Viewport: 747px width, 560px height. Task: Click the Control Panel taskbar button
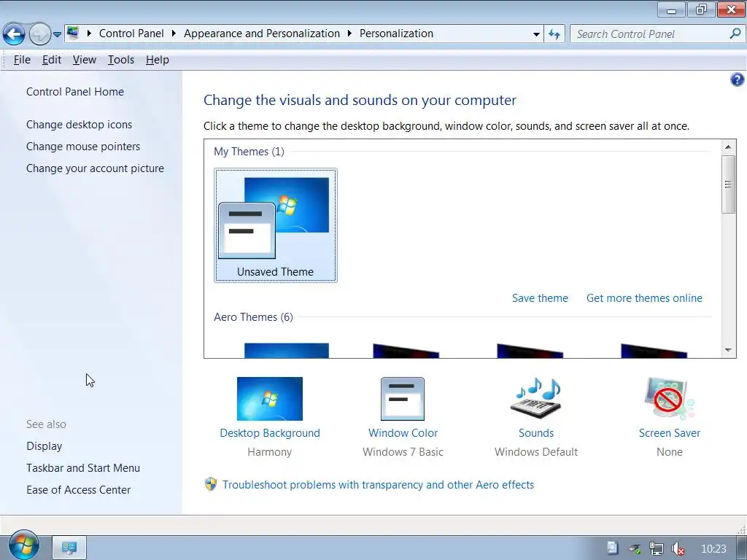[x=69, y=548]
